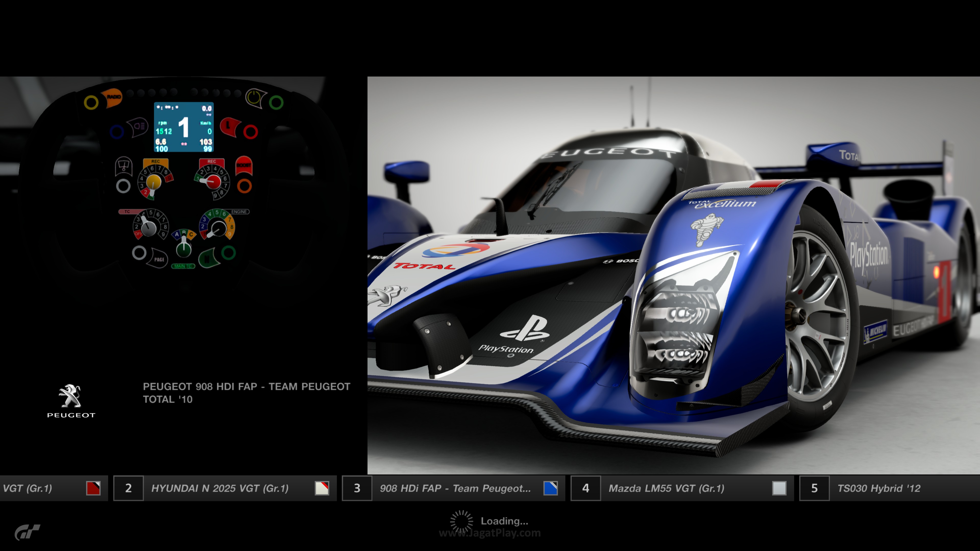Click the grey swatch on the Mazda LM55 entry
Screen dimensions: 980x551
[x=779, y=488]
